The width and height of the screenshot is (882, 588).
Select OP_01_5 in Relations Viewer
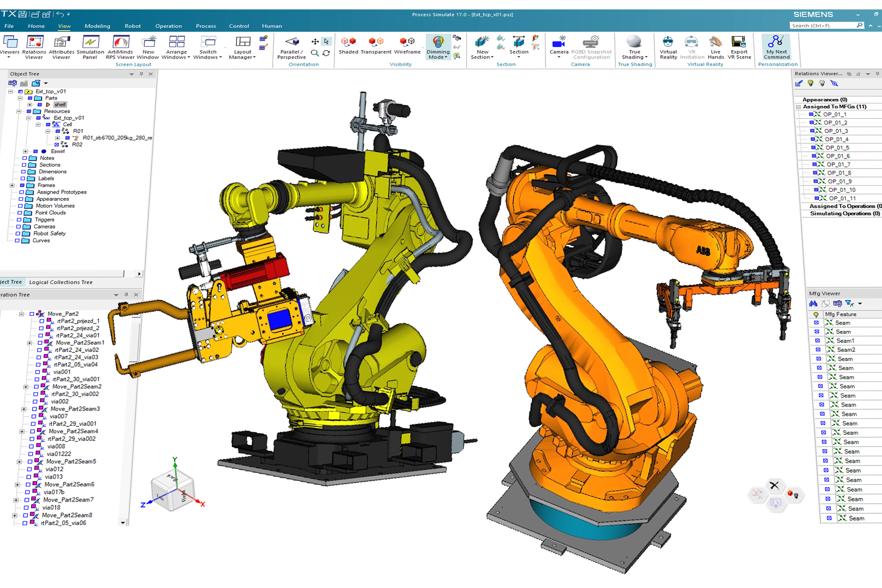click(837, 147)
